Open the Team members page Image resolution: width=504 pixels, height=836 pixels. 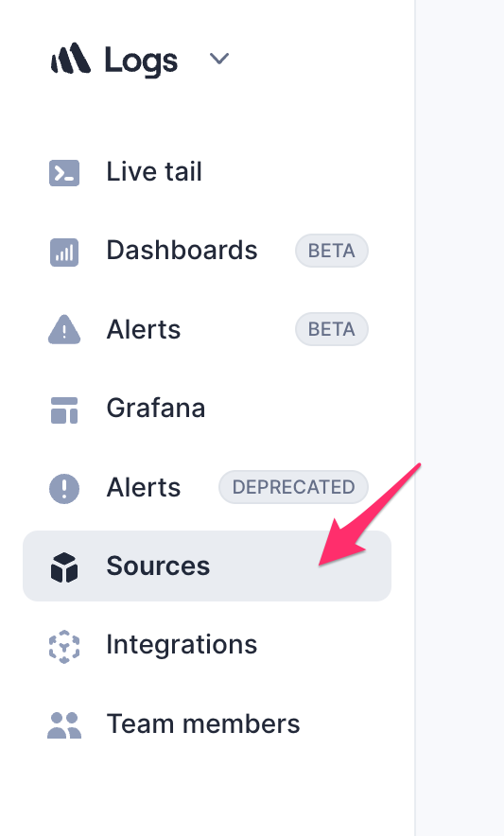tap(203, 724)
